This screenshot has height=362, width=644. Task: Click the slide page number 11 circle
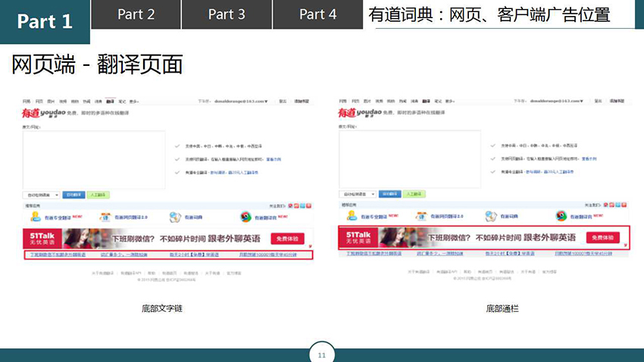(x=321, y=354)
